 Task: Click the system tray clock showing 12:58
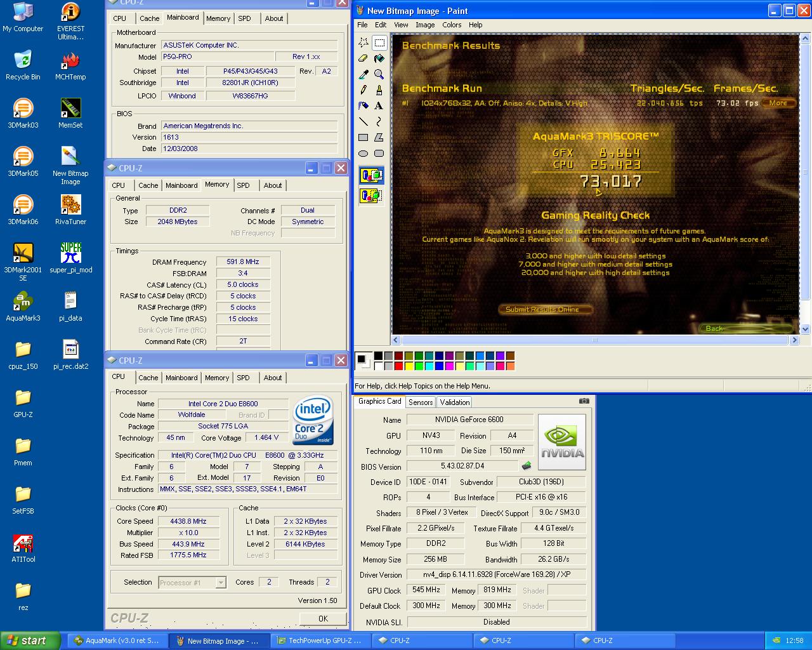pos(794,640)
